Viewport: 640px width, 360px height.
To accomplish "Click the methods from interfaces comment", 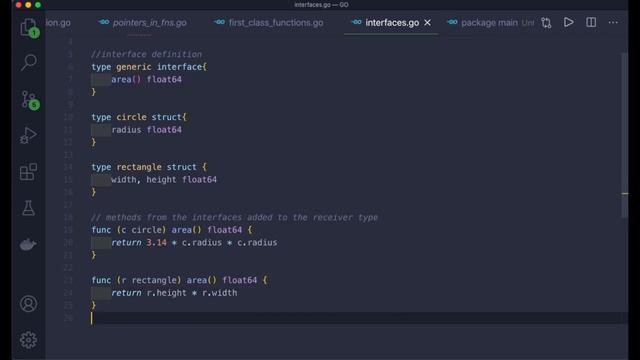I will pyautogui.click(x=235, y=218).
